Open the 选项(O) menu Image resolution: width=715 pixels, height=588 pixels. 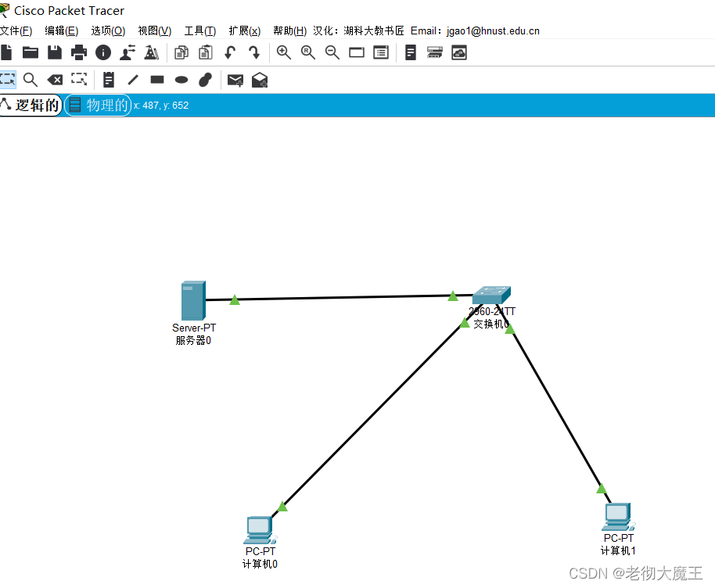(108, 30)
